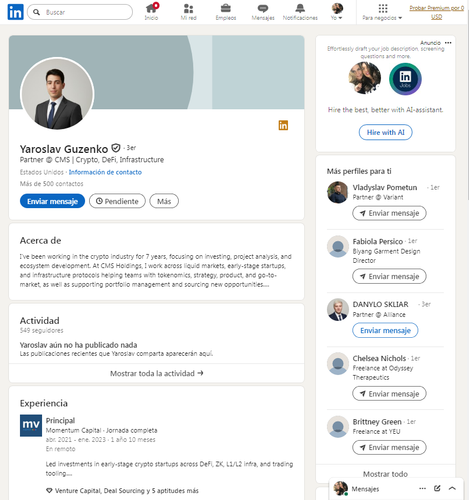Send message to Brittney Green
The height and width of the screenshot is (500, 469).
click(389, 447)
